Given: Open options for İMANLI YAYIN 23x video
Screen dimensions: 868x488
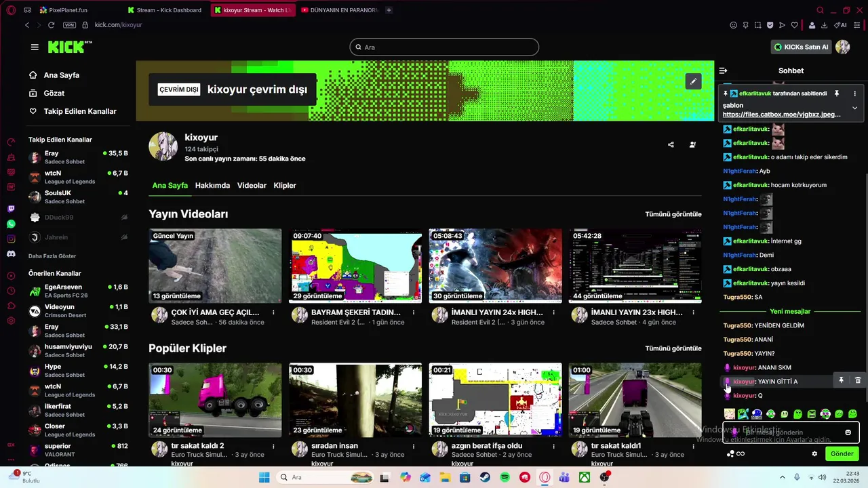Looking at the screenshot, I should click(x=694, y=312).
